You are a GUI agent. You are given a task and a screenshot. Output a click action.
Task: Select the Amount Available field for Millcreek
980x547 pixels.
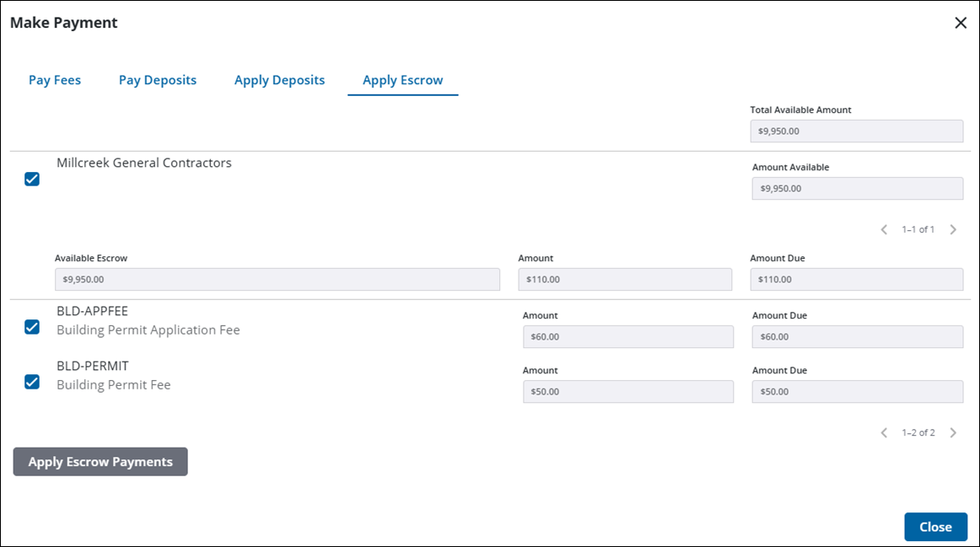click(857, 188)
